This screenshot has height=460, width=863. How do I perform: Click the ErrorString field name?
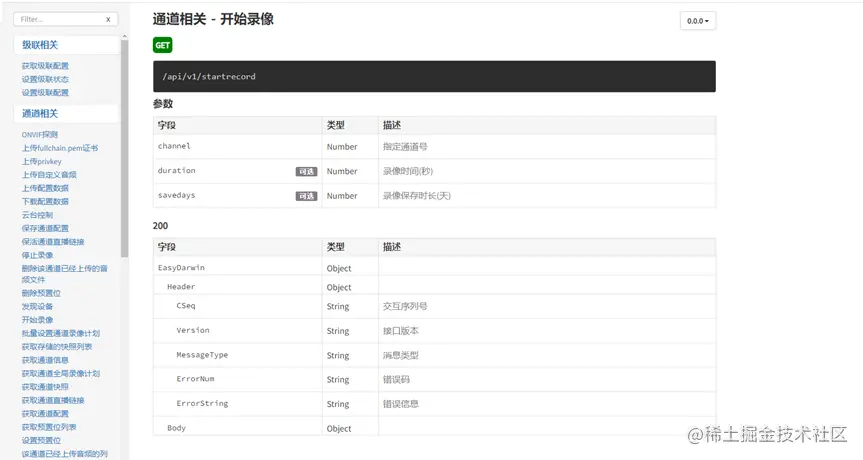pyautogui.click(x=202, y=403)
